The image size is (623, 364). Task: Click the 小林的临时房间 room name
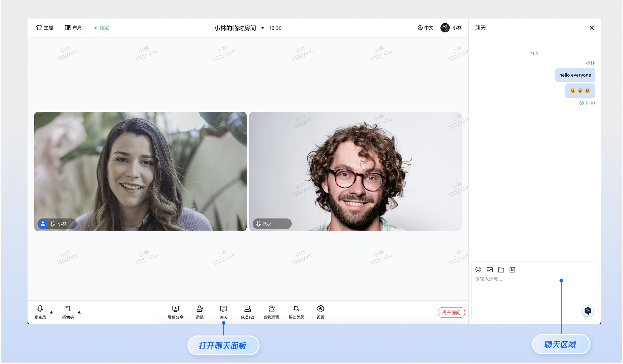click(235, 28)
